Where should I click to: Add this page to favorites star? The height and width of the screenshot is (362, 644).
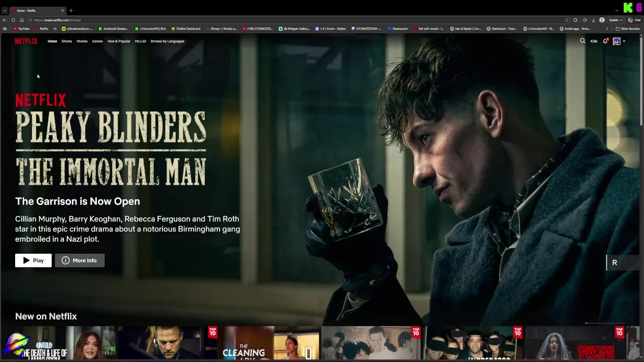coord(567,20)
